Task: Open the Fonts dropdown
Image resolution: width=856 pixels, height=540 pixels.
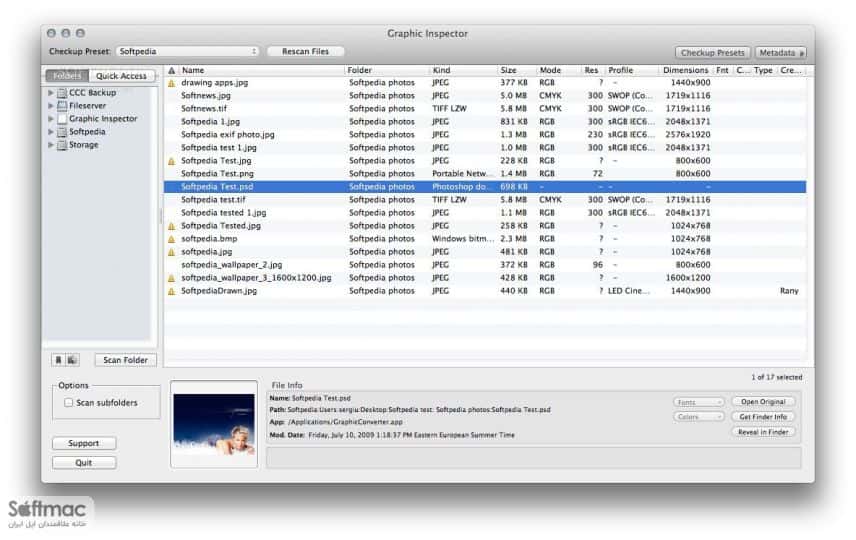Action: point(698,402)
